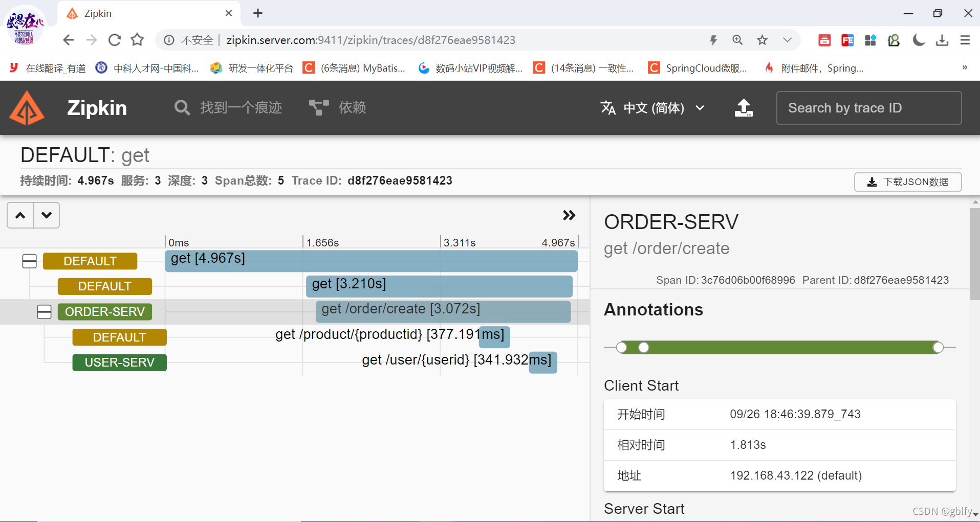Screen dimensions: 980x522
Task: Open the 附件邮件, Spring bookmark
Action: 814,68
